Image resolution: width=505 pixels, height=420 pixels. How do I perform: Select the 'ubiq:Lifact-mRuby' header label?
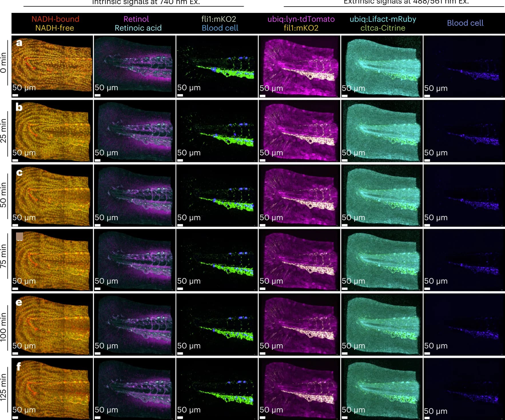pyautogui.click(x=383, y=19)
